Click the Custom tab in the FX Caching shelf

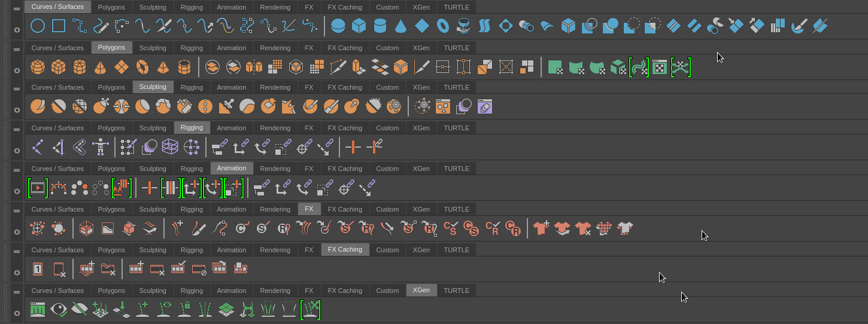[387, 250]
